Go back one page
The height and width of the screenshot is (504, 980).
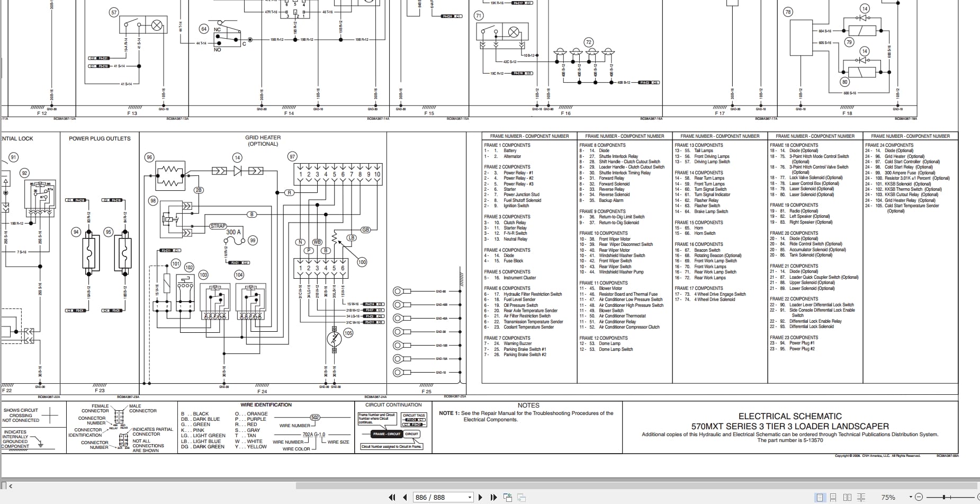tap(405, 498)
